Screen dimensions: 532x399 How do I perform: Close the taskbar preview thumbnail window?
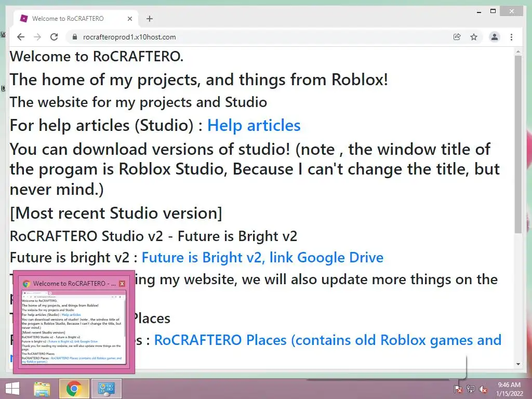click(x=122, y=283)
